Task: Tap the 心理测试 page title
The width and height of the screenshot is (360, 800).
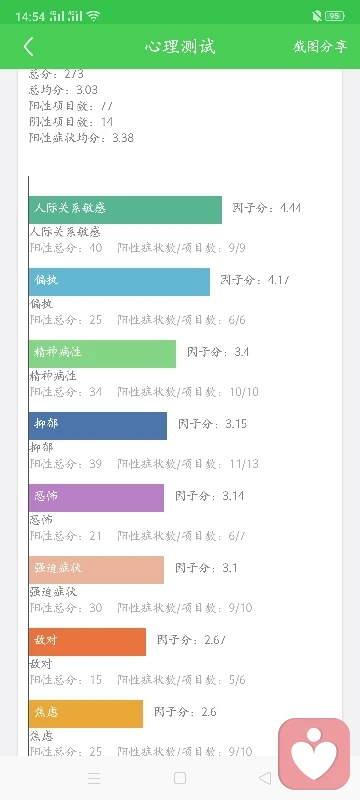Action: 180,46
